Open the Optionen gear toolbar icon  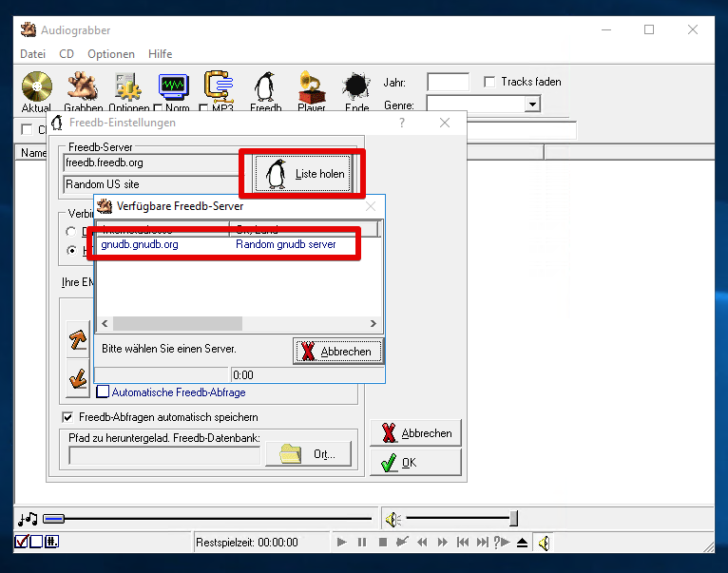(x=127, y=86)
